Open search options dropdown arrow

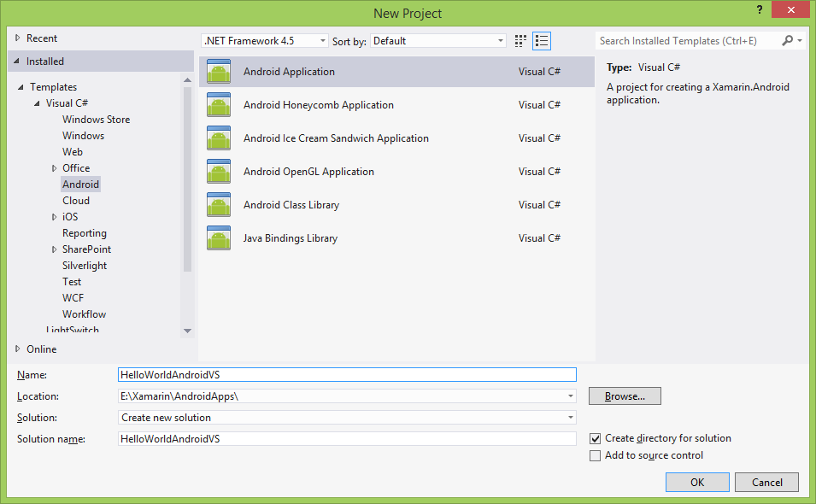tap(800, 40)
